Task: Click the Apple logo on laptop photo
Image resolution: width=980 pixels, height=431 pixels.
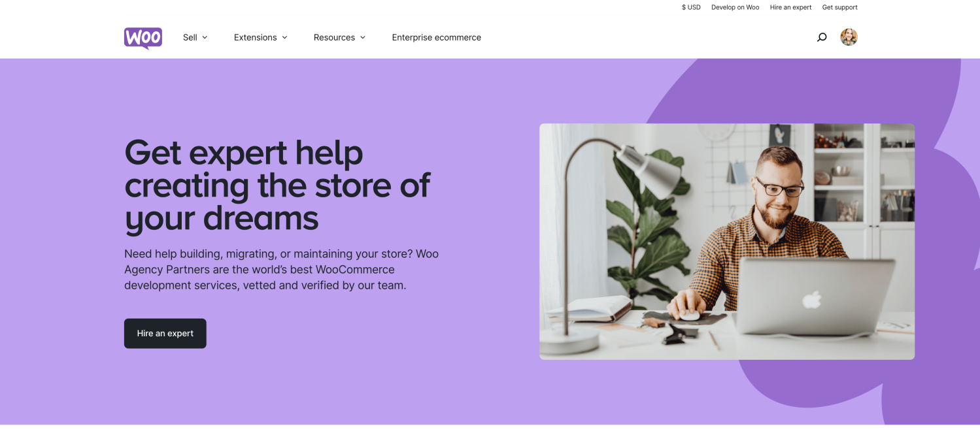Action: [811, 300]
